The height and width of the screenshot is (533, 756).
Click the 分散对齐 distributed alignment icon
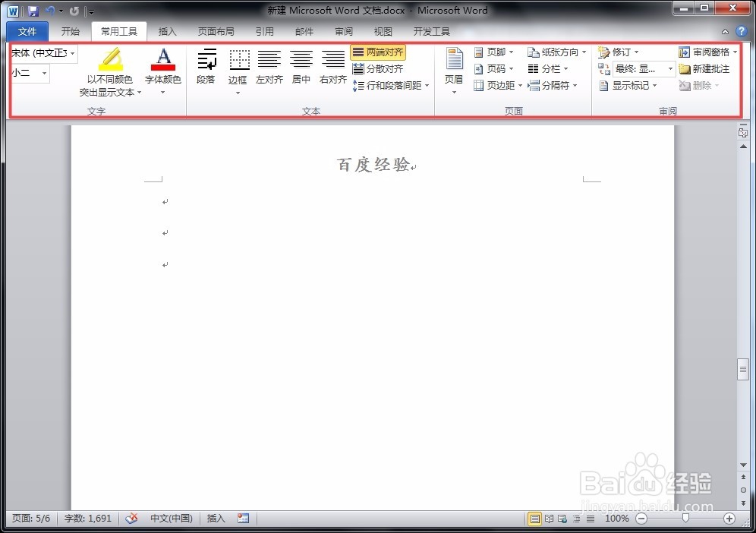pos(377,68)
